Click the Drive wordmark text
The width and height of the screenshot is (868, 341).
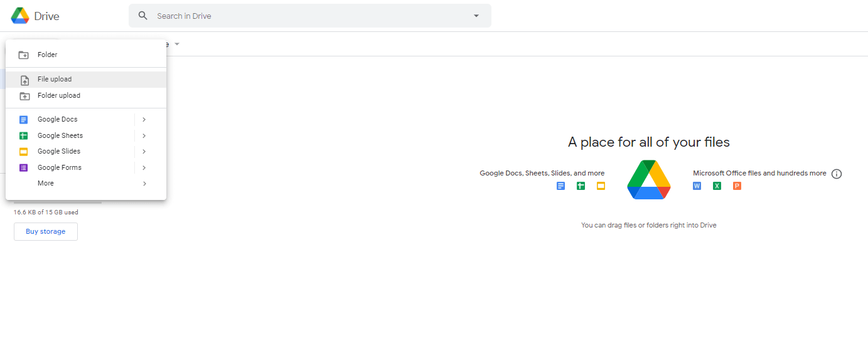(47, 16)
